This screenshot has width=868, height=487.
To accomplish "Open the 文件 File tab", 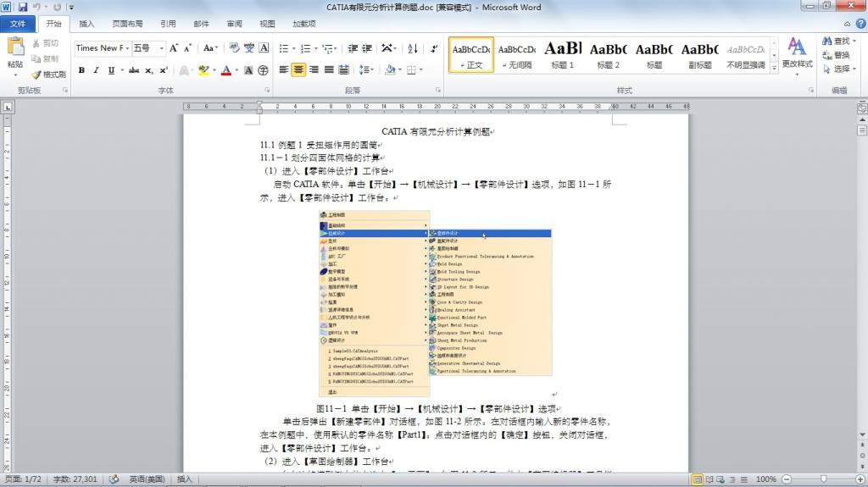I will point(18,24).
